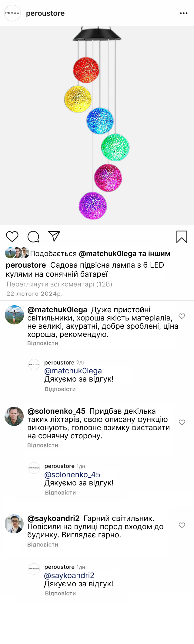Like the comment by @saykoandri2

pos(182,525)
